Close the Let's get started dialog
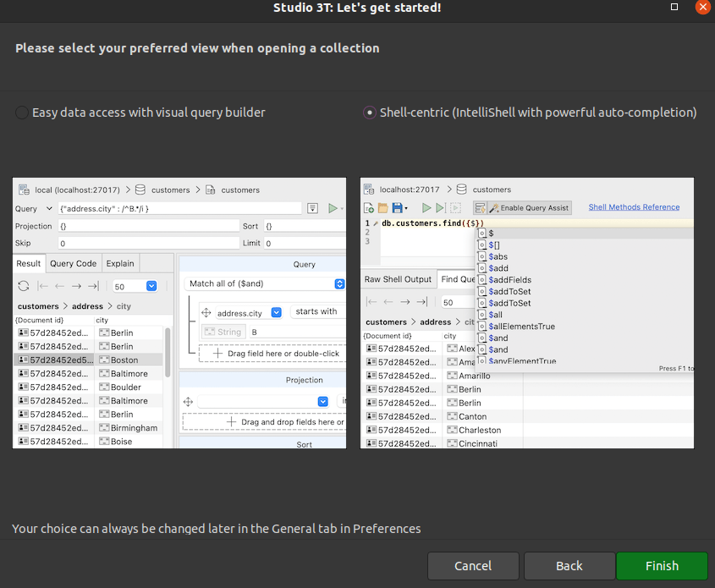The image size is (715, 588). pos(702,7)
